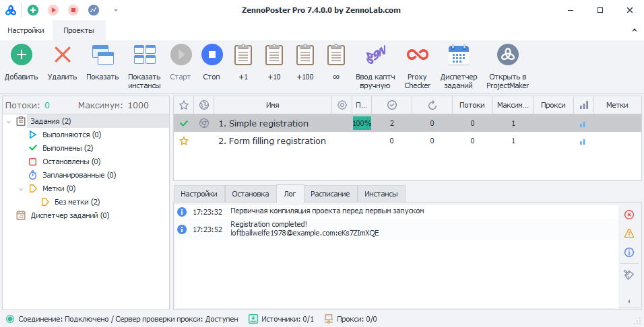Toggle warning filter icon in log panel
644x327 pixels.
point(629,233)
